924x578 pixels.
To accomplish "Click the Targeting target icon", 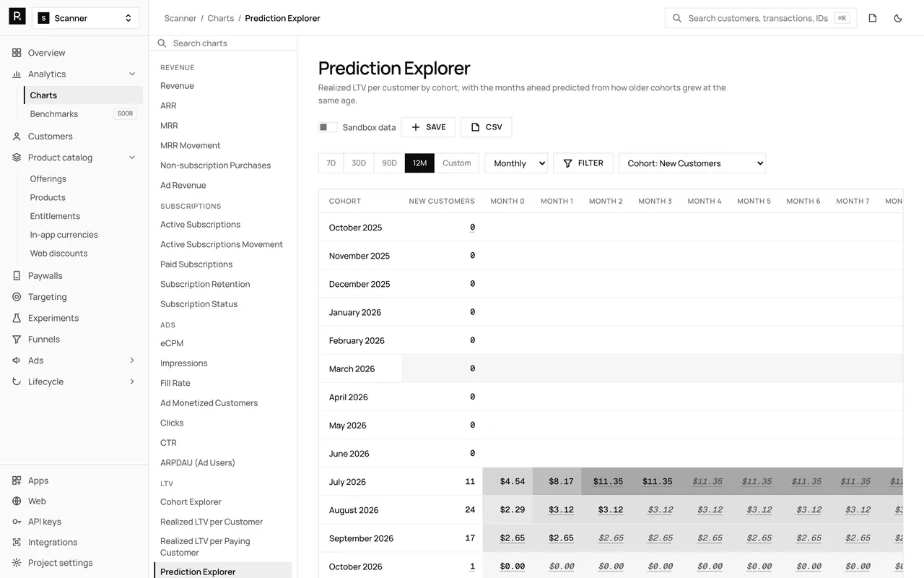I will tap(17, 297).
